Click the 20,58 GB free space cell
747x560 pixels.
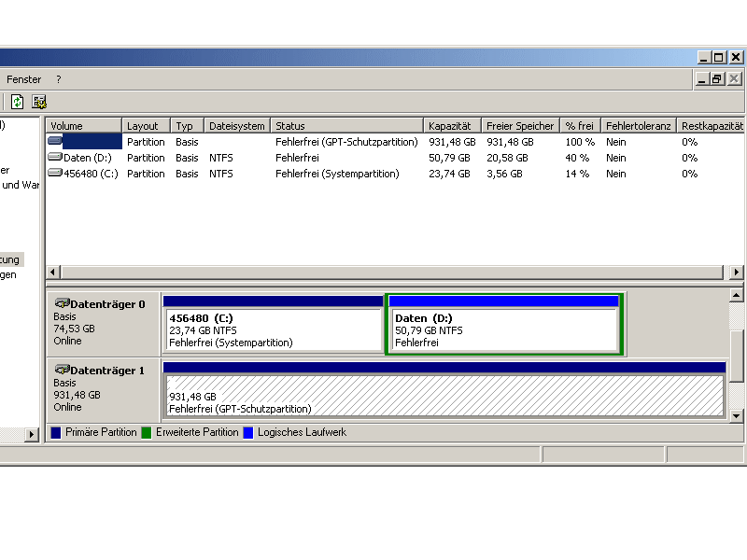click(507, 158)
